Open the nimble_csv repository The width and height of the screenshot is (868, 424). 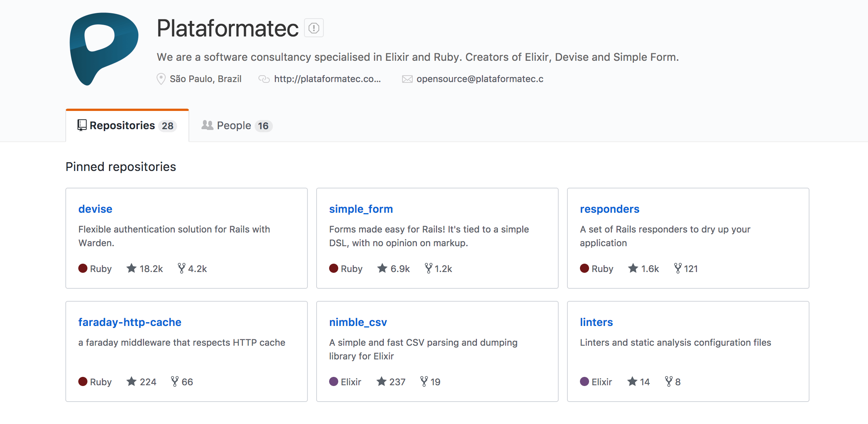(x=358, y=322)
